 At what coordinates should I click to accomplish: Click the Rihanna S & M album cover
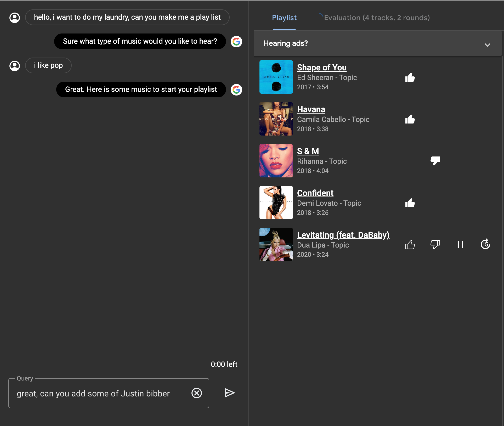tap(276, 161)
